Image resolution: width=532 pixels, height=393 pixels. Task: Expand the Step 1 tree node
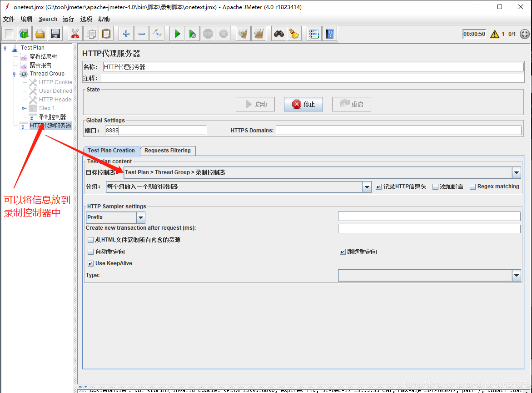pyautogui.click(x=24, y=108)
